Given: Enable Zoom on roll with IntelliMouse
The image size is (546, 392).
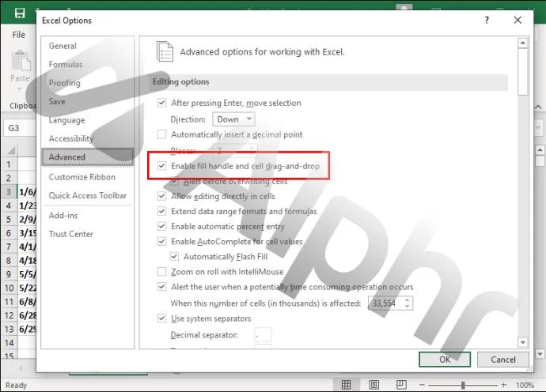Looking at the screenshot, I should [161, 271].
